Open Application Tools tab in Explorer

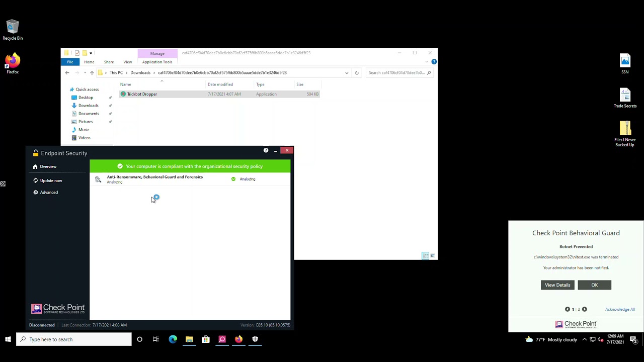[x=157, y=62]
